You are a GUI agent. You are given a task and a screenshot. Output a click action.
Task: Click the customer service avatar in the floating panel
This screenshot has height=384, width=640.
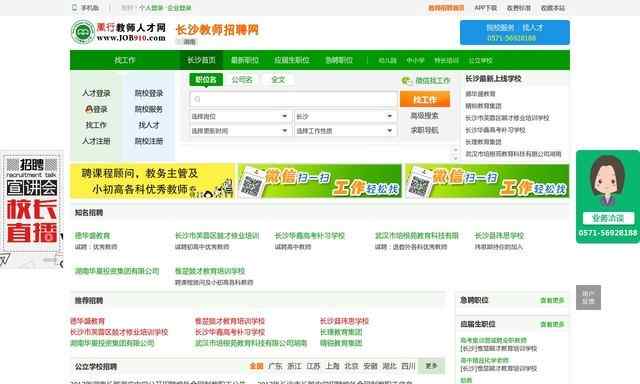[608, 180]
